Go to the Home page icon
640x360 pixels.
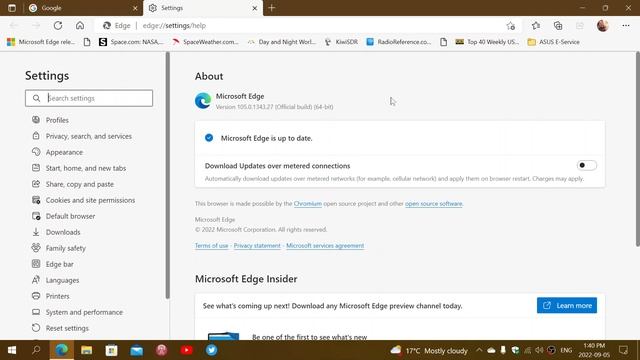pos(80,25)
